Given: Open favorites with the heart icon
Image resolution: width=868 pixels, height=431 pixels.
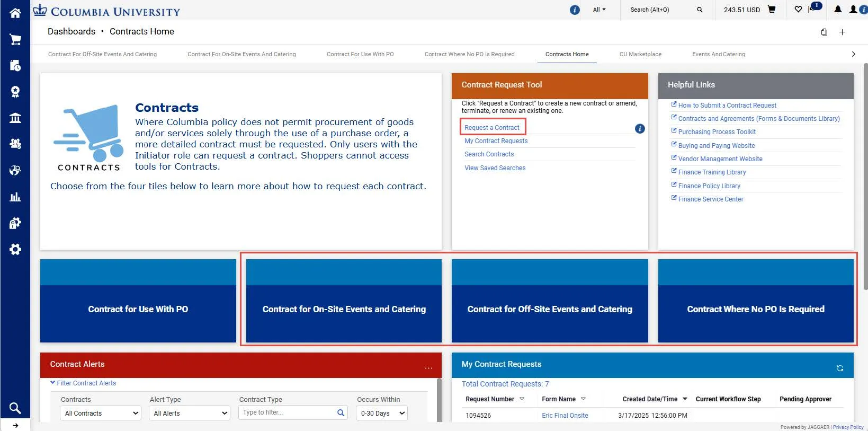Looking at the screenshot, I should (x=798, y=9).
